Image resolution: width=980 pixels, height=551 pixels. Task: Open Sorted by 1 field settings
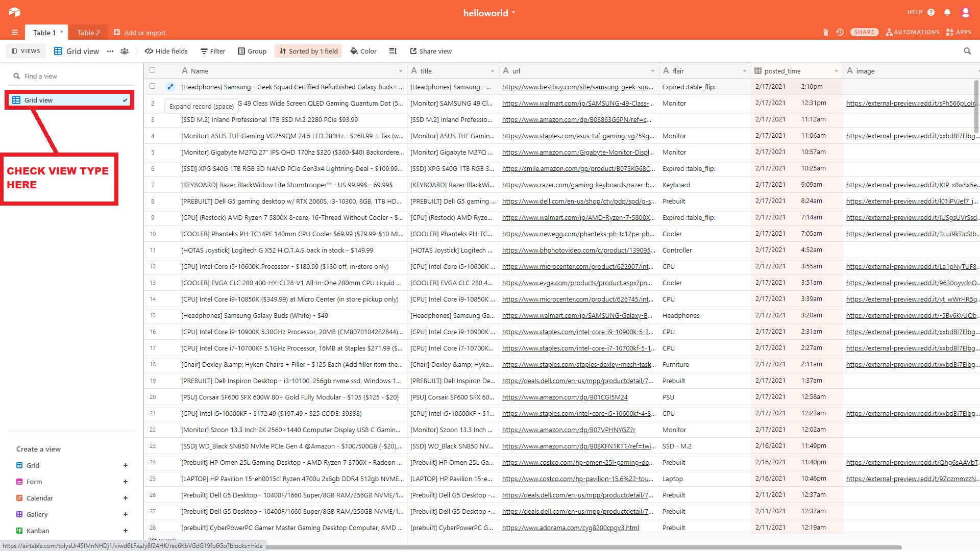pyautogui.click(x=308, y=51)
